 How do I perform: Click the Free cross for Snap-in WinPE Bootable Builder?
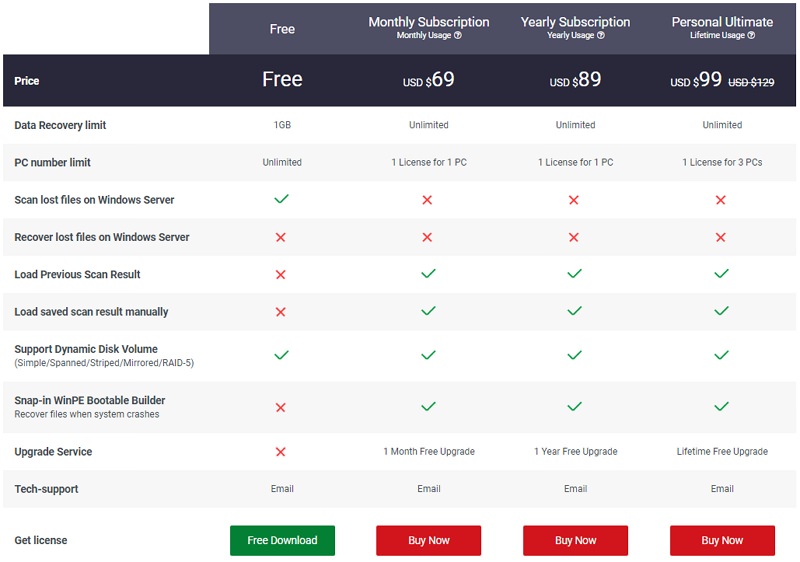[281, 407]
